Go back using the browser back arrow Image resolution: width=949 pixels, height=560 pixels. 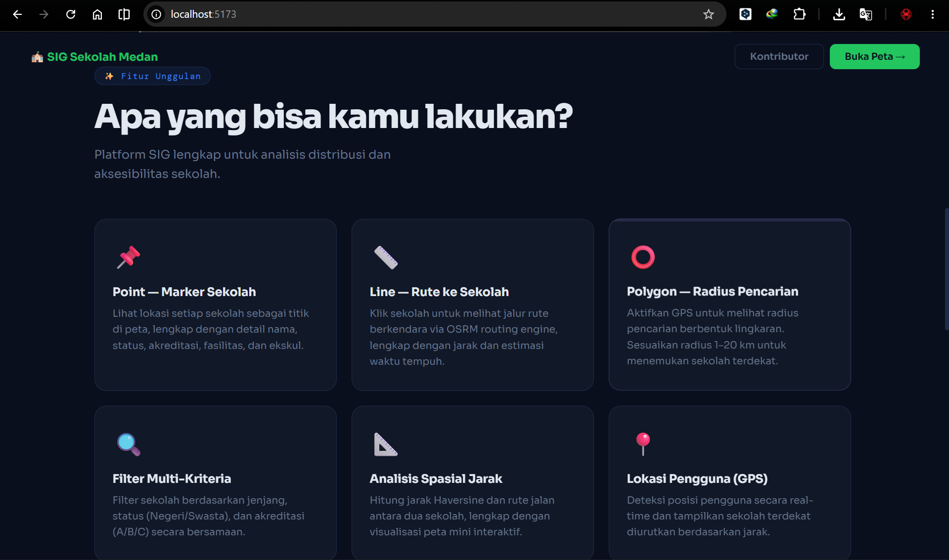pos(17,14)
